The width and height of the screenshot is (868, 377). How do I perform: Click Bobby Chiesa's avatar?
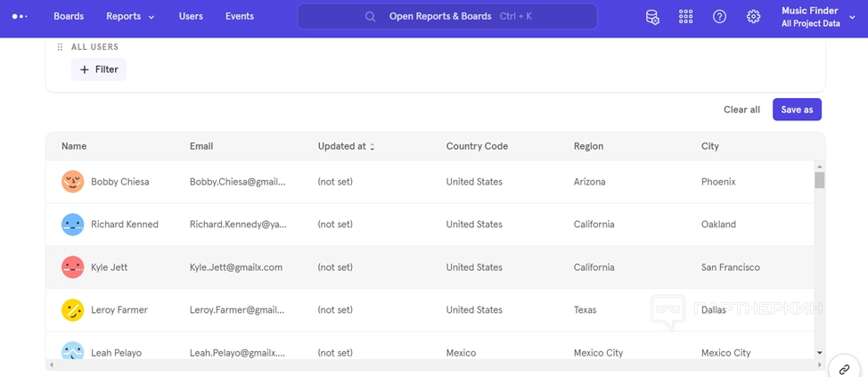click(x=73, y=182)
